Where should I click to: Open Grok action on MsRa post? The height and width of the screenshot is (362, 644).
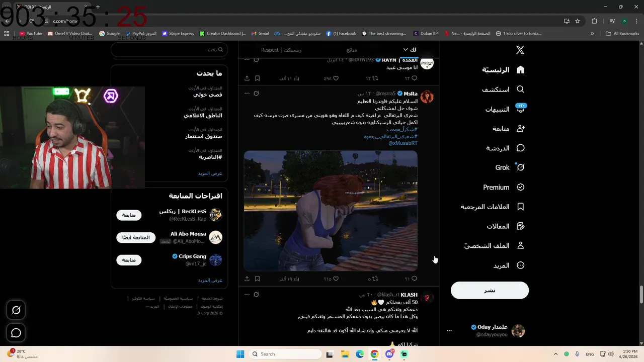[256, 94]
